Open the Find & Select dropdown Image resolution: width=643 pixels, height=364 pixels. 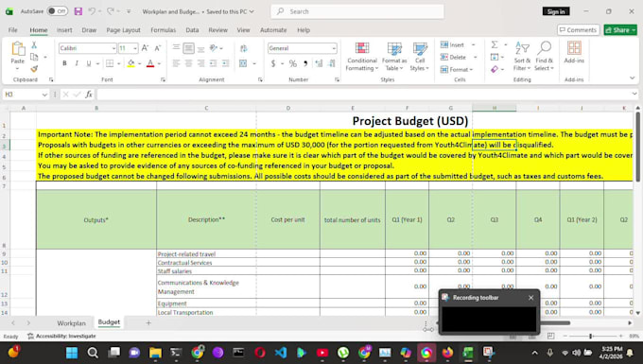(x=544, y=57)
